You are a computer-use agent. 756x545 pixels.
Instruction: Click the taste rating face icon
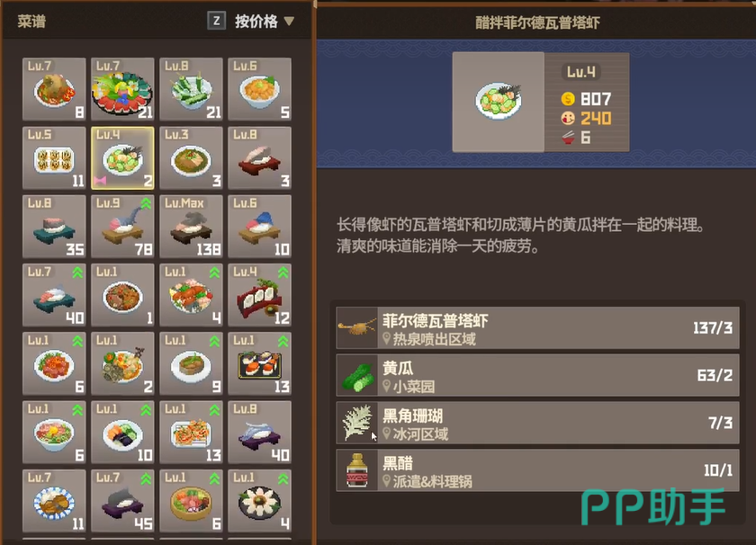coord(568,118)
